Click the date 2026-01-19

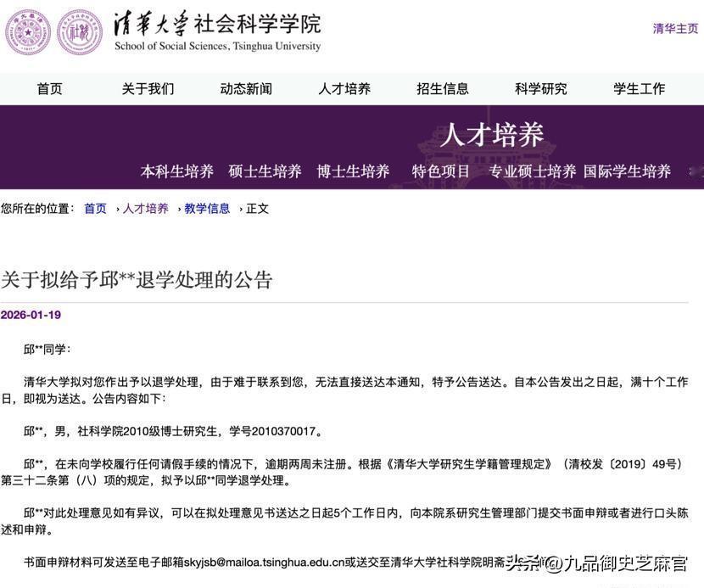pyautogui.click(x=31, y=315)
